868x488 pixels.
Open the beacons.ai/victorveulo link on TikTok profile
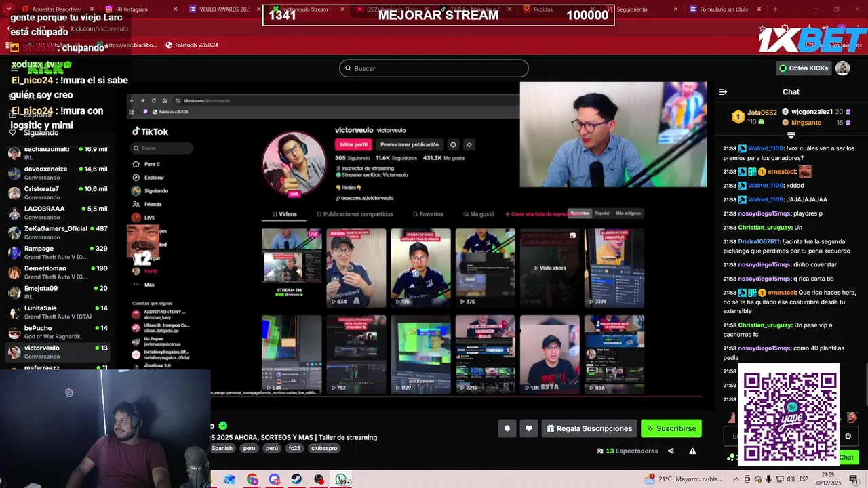367,198
